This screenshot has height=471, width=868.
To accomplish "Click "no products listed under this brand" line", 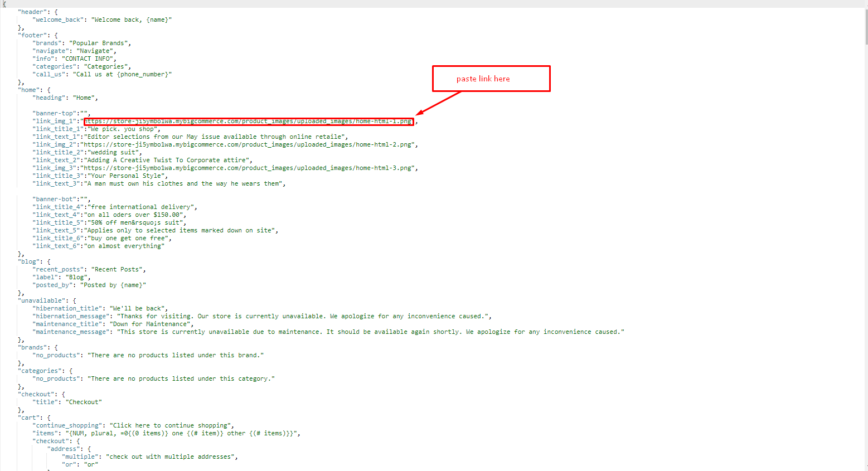I will pyautogui.click(x=148, y=355).
